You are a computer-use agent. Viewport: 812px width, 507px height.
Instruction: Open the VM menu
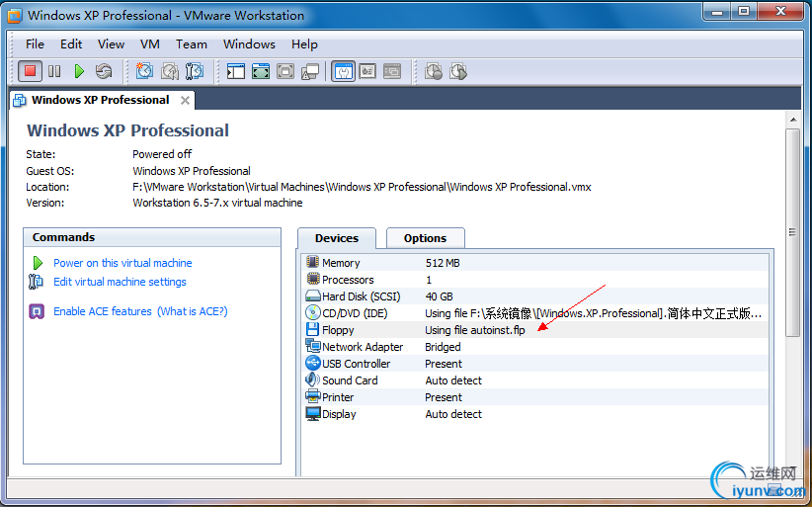click(150, 43)
